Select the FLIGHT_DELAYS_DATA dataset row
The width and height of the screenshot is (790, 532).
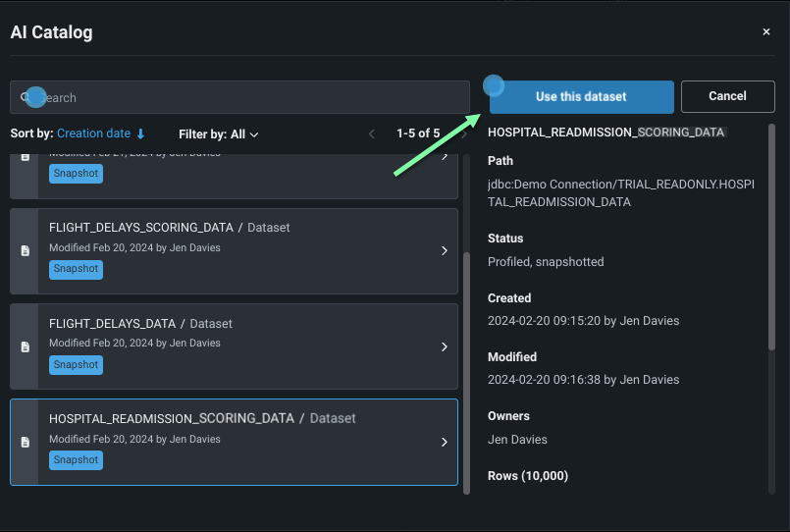tap(236, 347)
